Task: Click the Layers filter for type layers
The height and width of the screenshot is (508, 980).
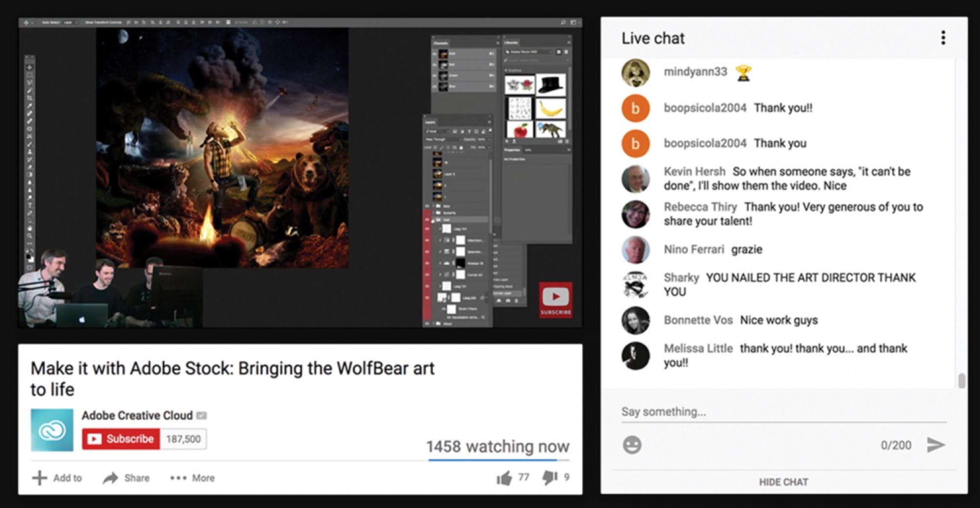Action: (x=469, y=131)
